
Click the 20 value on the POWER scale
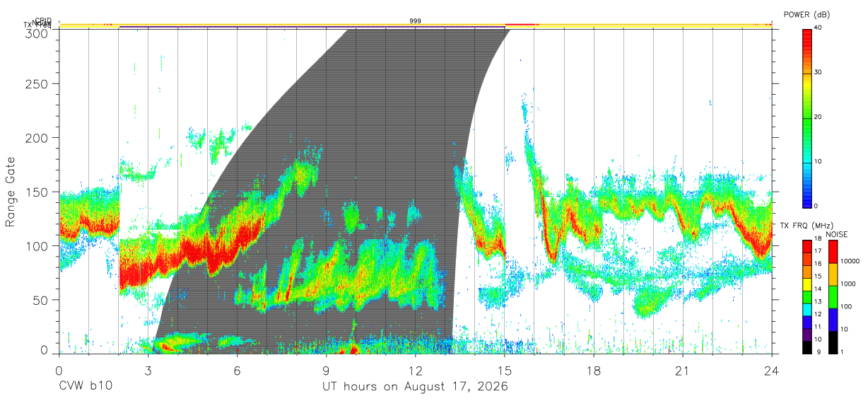click(819, 117)
